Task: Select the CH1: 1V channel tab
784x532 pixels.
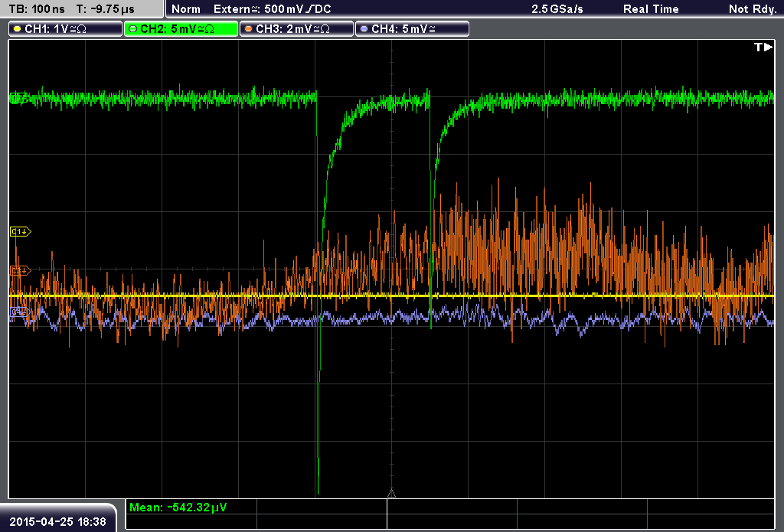Action: coord(66,29)
